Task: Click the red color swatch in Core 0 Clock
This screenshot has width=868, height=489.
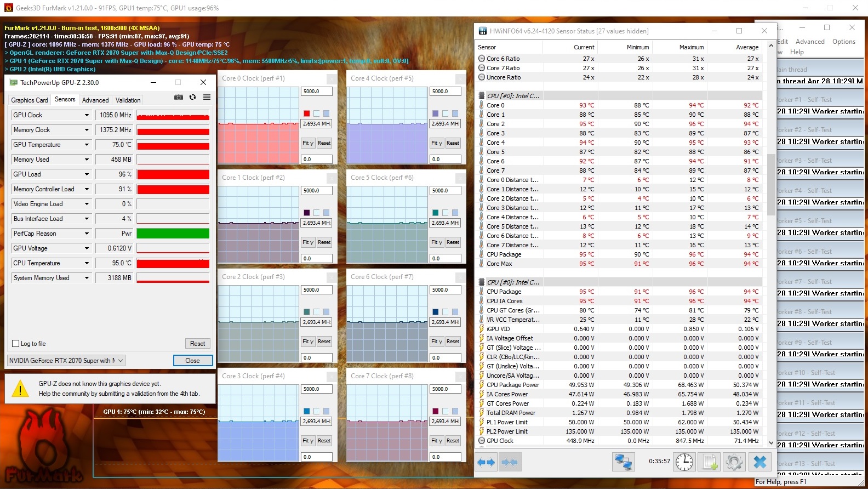Action: pyautogui.click(x=307, y=113)
